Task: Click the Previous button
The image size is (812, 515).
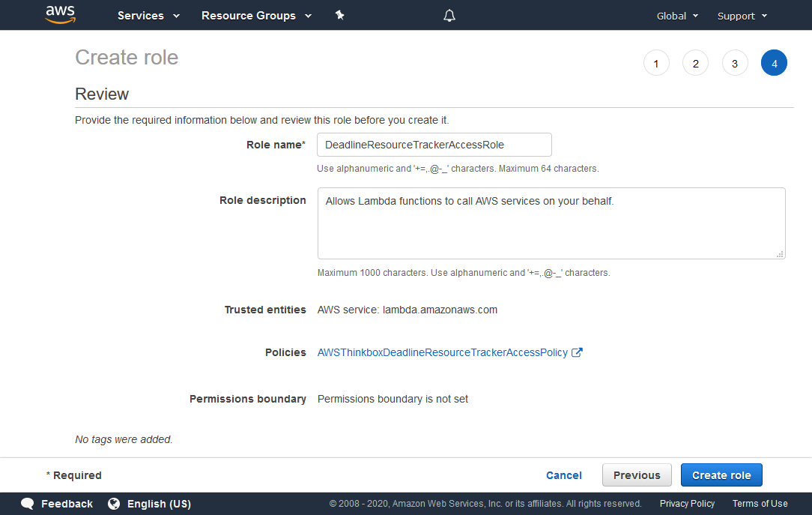Action: point(637,475)
